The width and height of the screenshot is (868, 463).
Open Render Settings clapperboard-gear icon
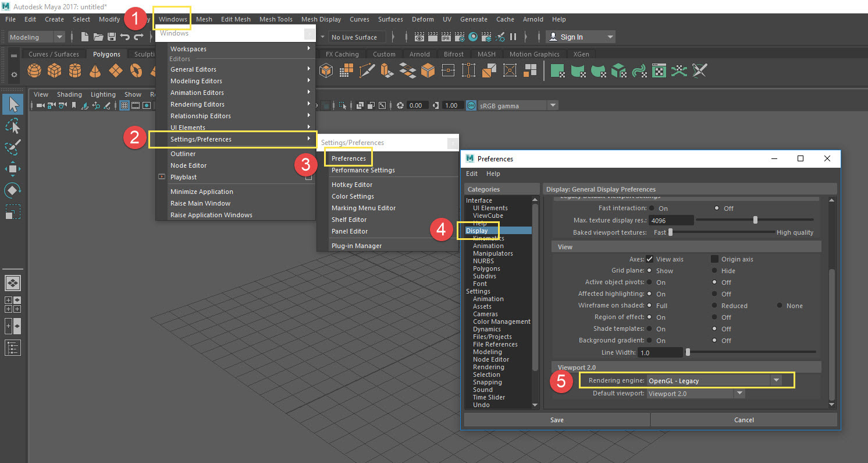(x=460, y=37)
